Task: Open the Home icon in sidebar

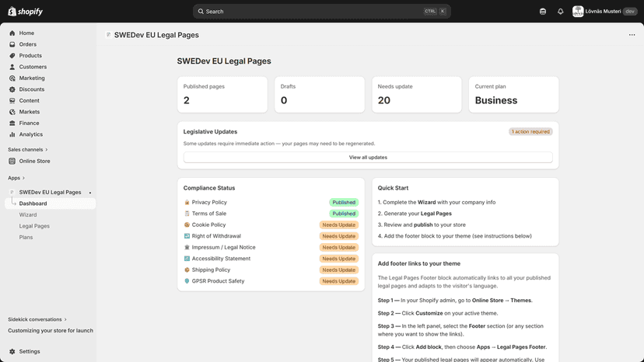Action: [x=12, y=33]
